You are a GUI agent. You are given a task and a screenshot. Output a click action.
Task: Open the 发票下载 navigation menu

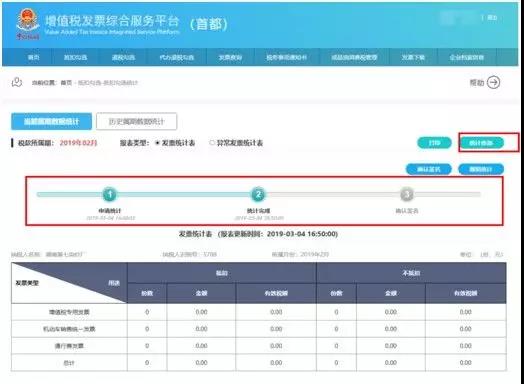click(x=413, y=57)
